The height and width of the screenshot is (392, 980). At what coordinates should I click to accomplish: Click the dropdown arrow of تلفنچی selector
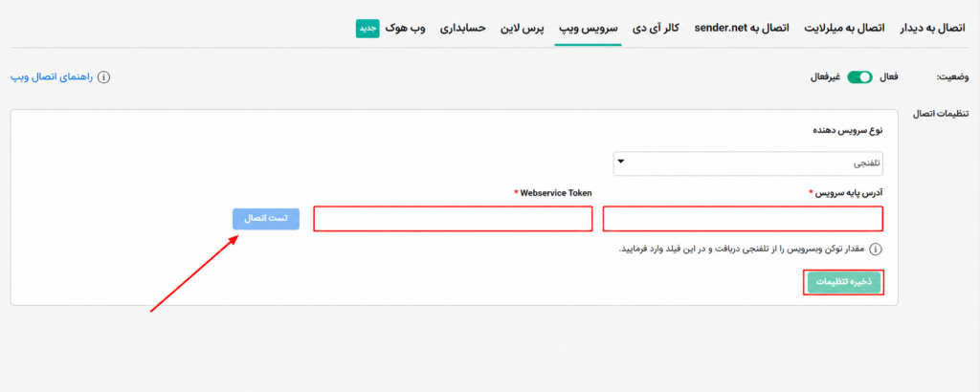pyautogui.click(x=621, y=161)
